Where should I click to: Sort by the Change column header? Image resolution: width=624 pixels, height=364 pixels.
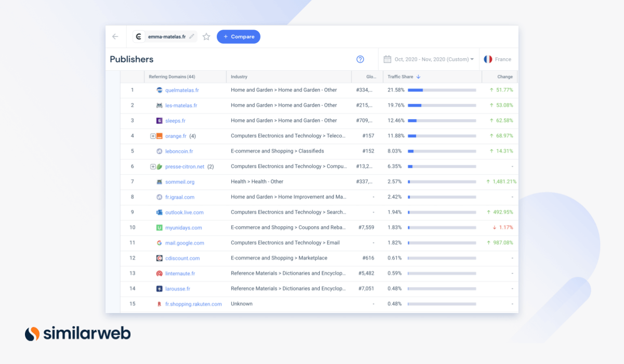coord(504,77)
